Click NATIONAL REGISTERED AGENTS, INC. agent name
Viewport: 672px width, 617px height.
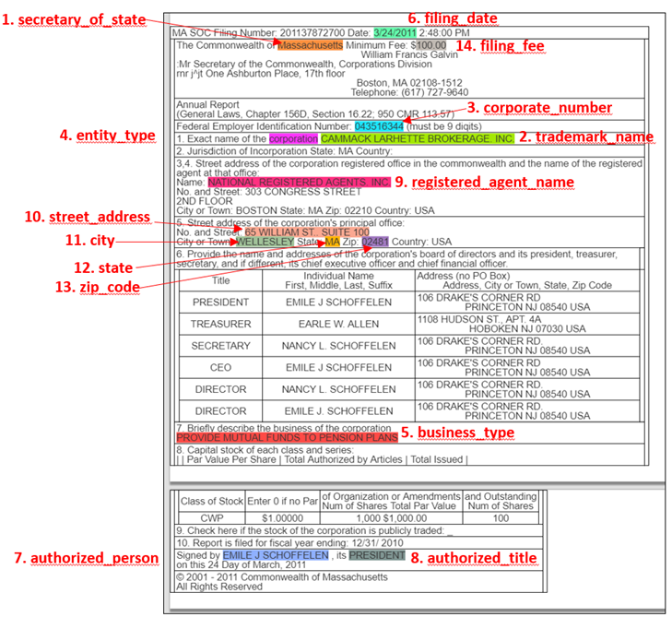pyautogui.click(x=300, y=183)
